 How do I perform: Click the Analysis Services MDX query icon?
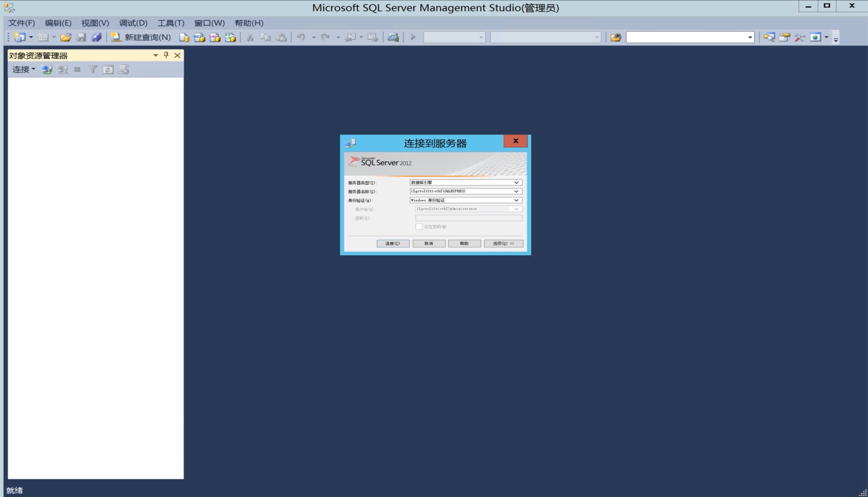point(200,37)
